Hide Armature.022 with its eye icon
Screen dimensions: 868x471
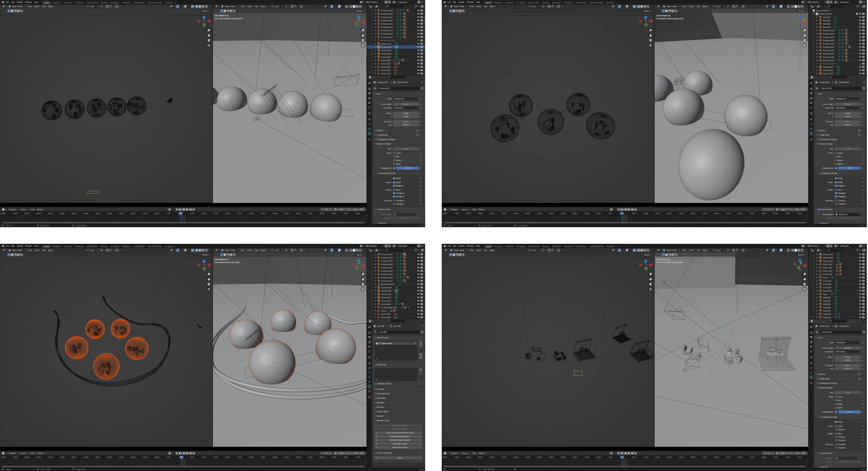click(x=418, y=21)
